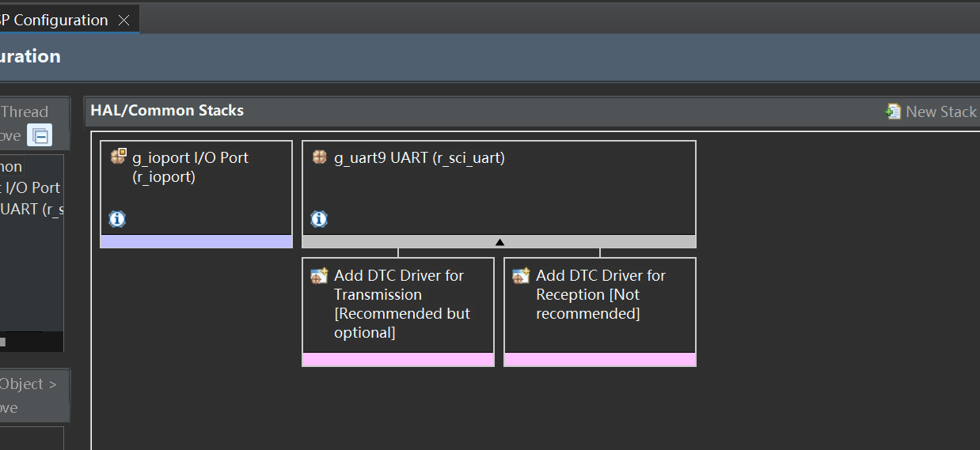Collapse the g_uart9 stack with the triangle bar
The image size is (980, 450).
pyautogui.click(x=499, y=242)
